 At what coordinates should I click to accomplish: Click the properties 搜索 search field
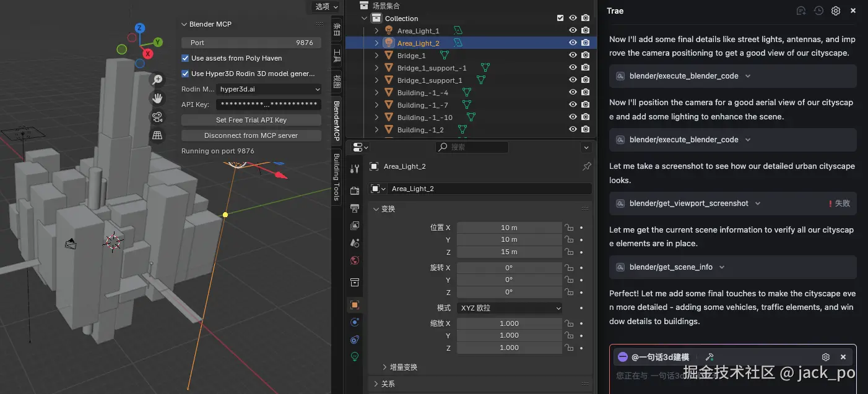472,147
